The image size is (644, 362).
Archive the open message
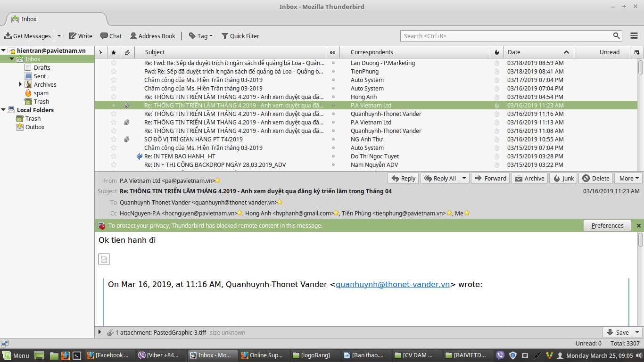tap(529, 178)
